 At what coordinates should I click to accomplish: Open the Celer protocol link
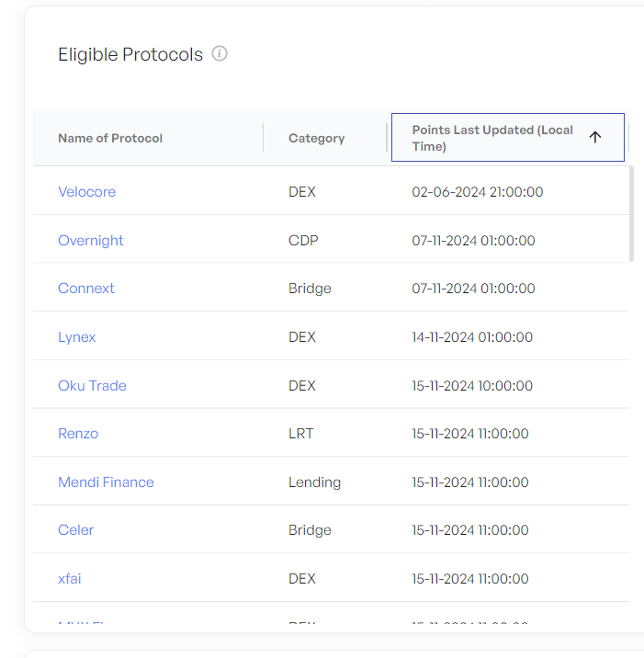pos(75,530)
